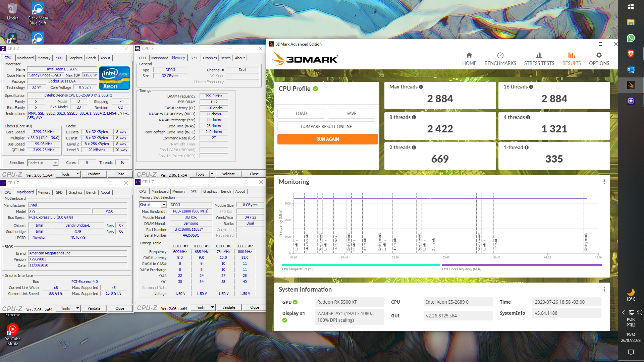644x362 pixels.
Task: Click Close button in CPU-Z Memory window
Action: (x=254, y=174)
